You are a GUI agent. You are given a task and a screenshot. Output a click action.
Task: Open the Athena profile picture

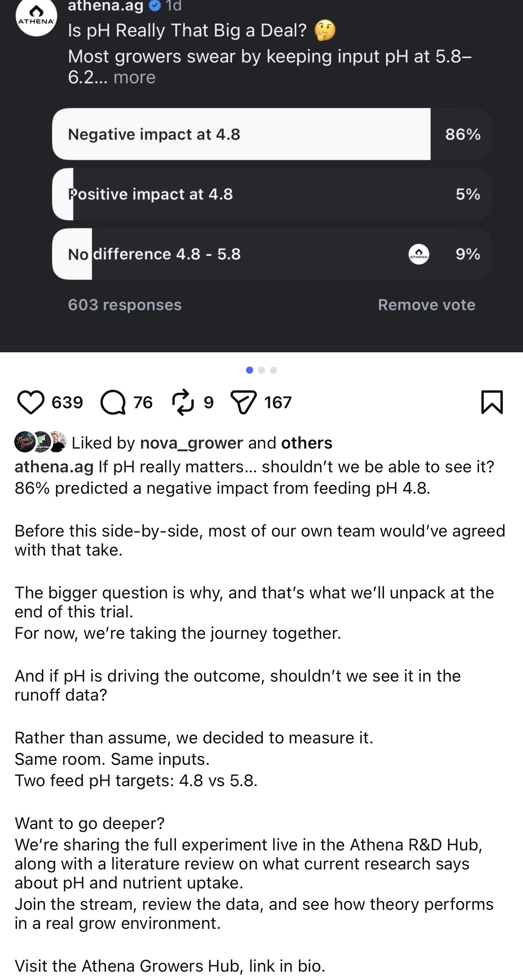36,18
